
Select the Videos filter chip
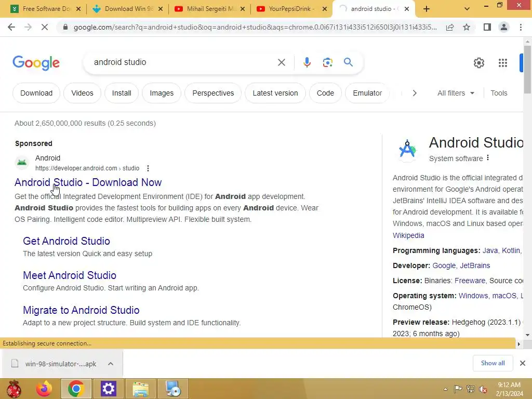[82, 93]
